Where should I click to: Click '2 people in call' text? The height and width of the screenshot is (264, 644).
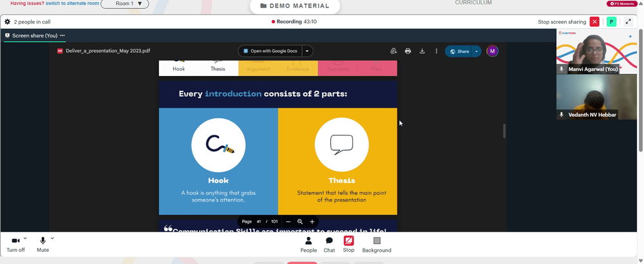[32, 22]
